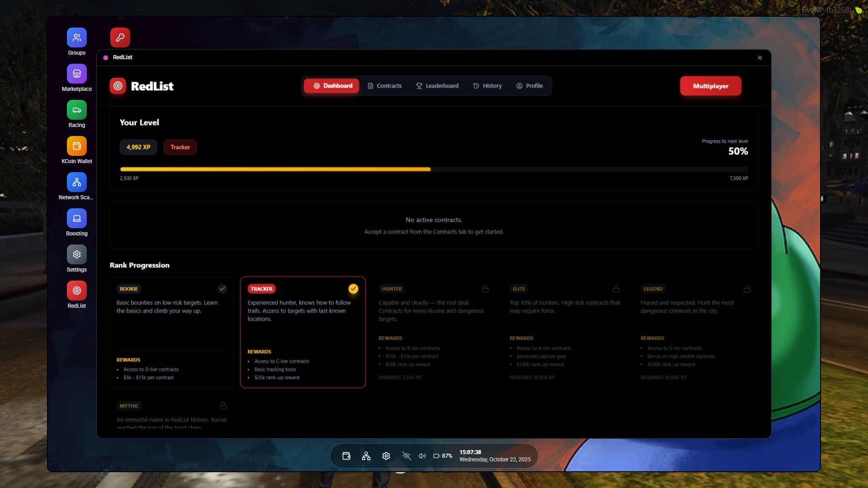The width and height of the screenshot is (868, 488).
Task: Open the KCoin Wallet app
Action: point(76,145)
